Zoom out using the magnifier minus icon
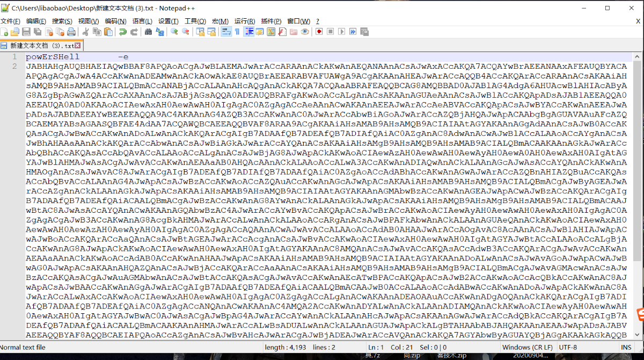644x360 pixels. (186, 32)
